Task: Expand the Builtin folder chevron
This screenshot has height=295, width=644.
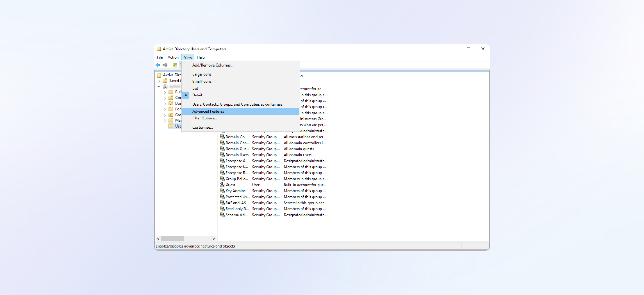Action: coord(165,92)
